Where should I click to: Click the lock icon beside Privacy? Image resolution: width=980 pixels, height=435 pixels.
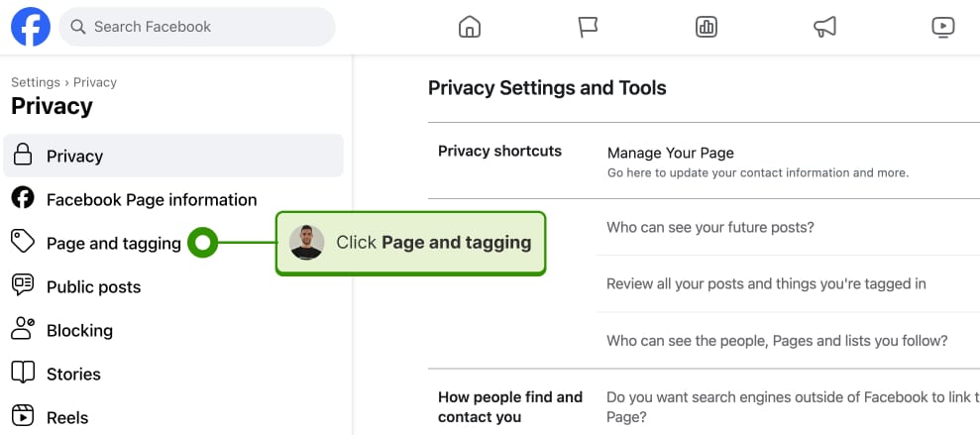tap(23, 155)
